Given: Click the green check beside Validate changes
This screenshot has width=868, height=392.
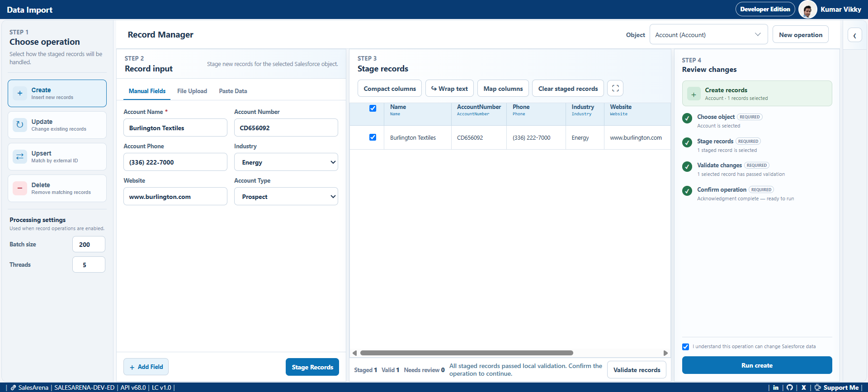Looking at the screenshot, I should click(x=687, y=166).
